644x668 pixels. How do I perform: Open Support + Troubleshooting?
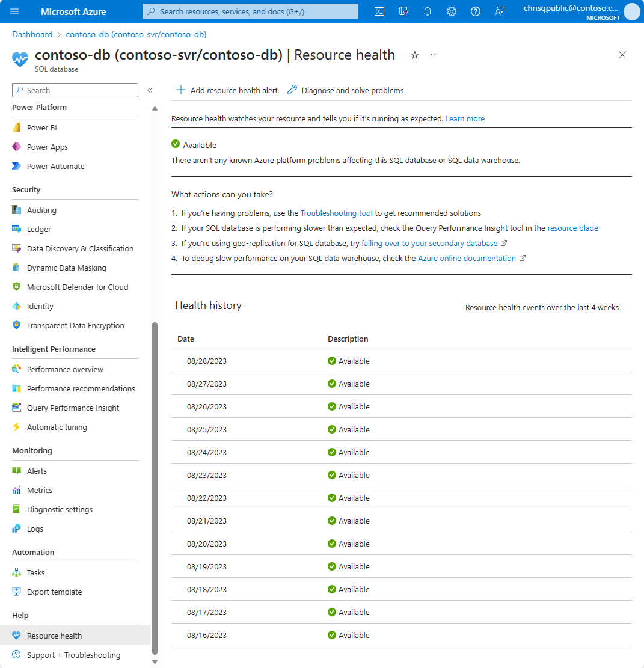[73, 655]
